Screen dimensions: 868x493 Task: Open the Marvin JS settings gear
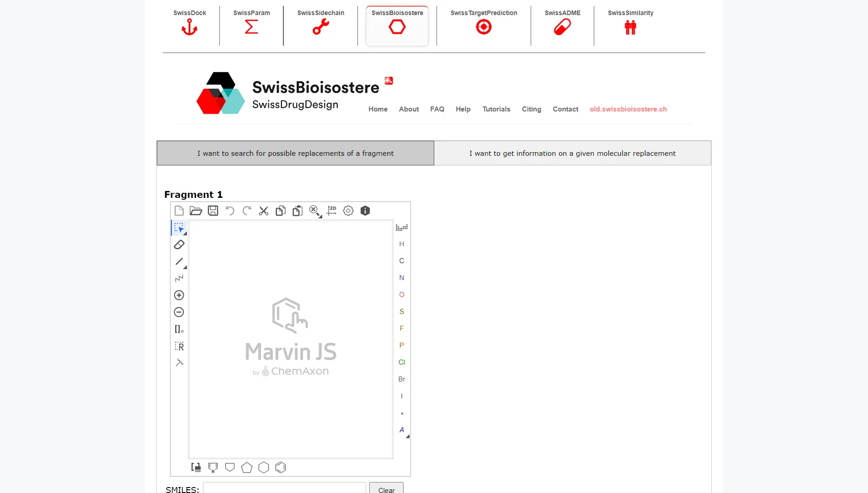[348, 211]
